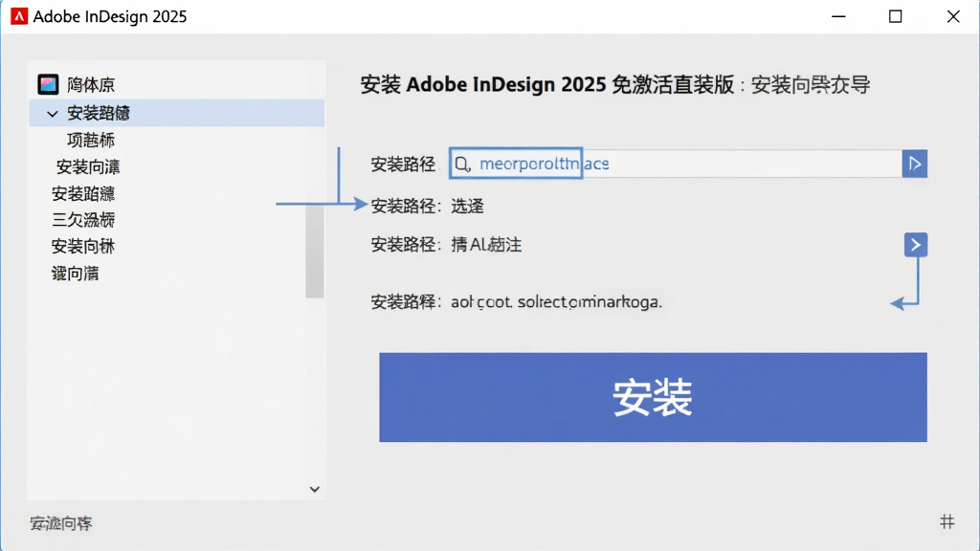980x551 pixels.
Task: Collapse the highlighted 安装路 tree item chevron
Action: click(53, 114)
